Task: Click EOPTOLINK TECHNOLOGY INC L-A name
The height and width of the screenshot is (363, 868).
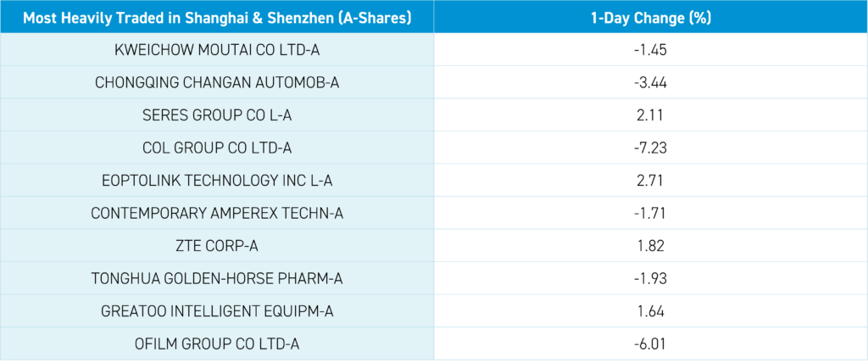Action: (x=217, y=181)
